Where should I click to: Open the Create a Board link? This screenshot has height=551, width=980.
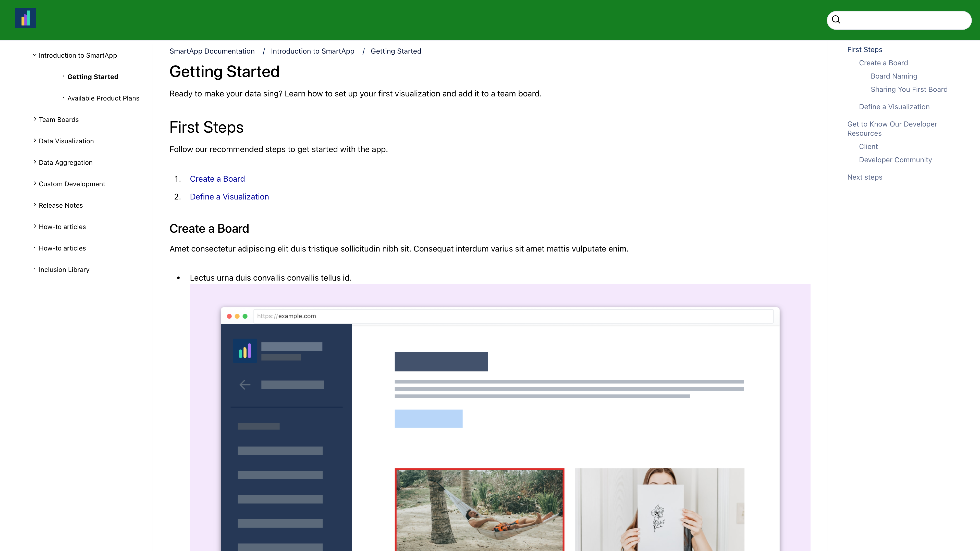pos(217,178)
